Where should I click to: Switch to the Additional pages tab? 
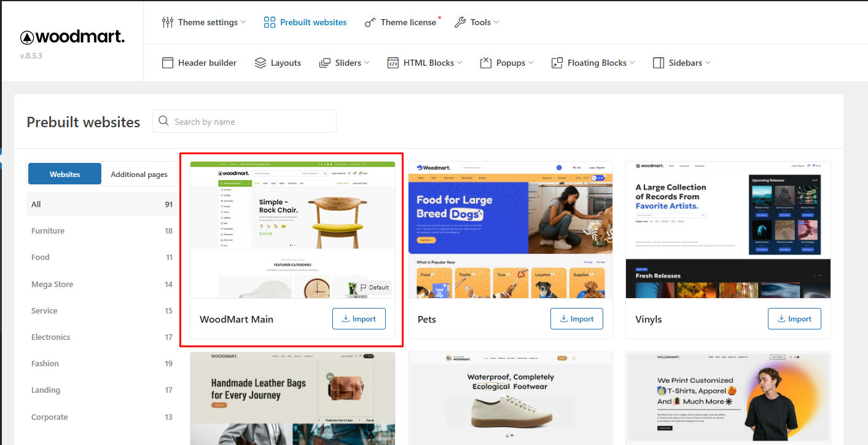(x=139, y=175)
